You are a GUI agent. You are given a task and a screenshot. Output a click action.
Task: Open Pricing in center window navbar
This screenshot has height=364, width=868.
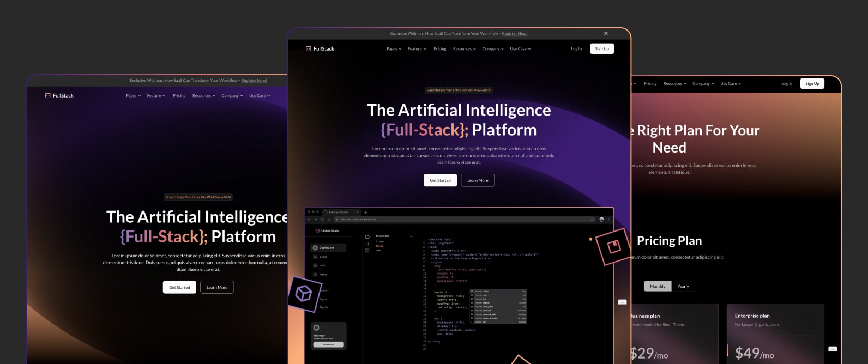point(440,49)
